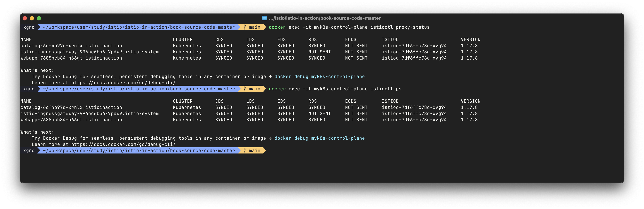
Task: Click the first table's ISTIOD column header
Action: [390, 39]
